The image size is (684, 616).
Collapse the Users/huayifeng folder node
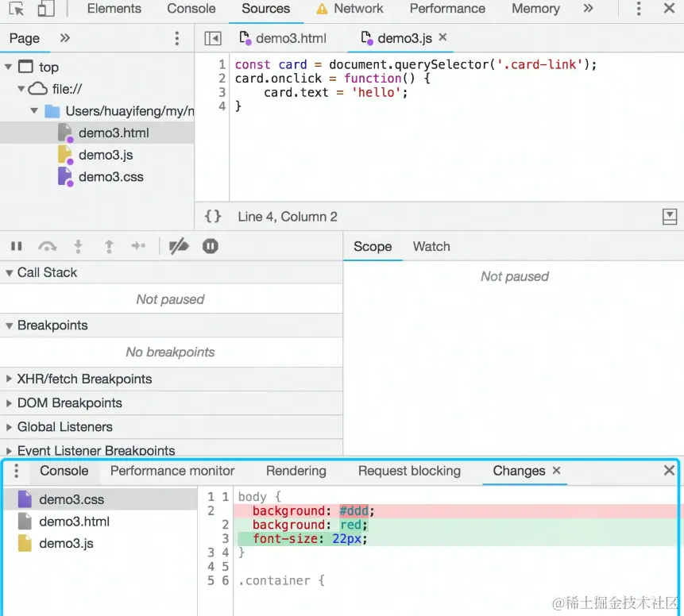coord(34,110)
